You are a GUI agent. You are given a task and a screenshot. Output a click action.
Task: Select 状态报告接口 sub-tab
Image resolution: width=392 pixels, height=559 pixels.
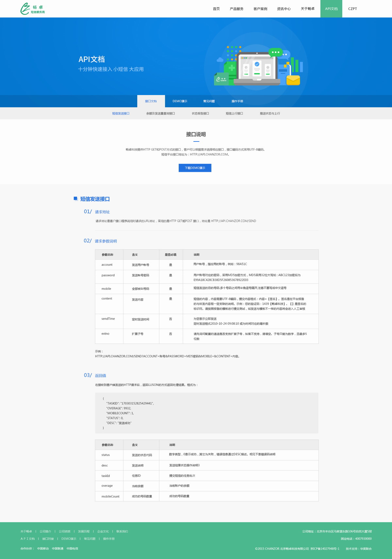click(x=200, y=113)
